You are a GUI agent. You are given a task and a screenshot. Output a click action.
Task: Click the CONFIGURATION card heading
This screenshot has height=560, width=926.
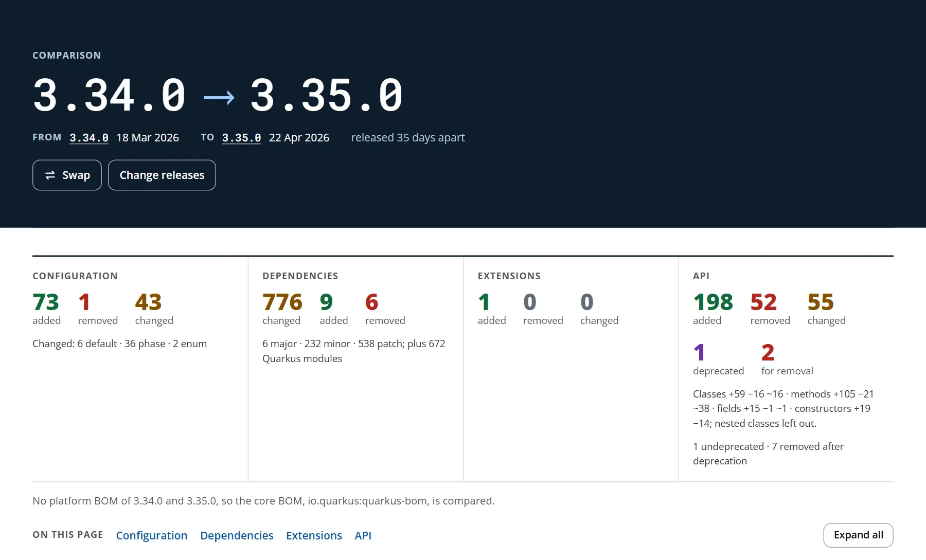tap(75, 276)
